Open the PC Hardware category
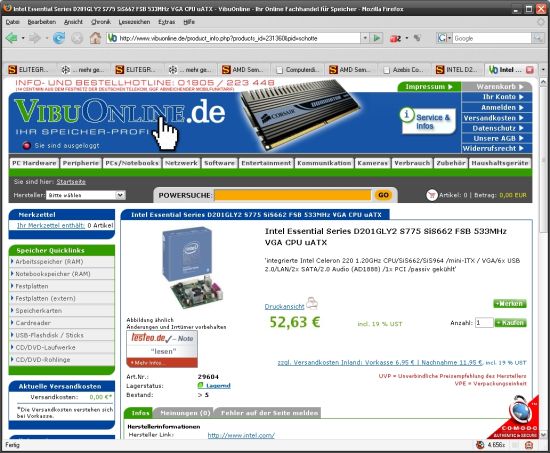This screenshot has height=453, width=550. 34,163
